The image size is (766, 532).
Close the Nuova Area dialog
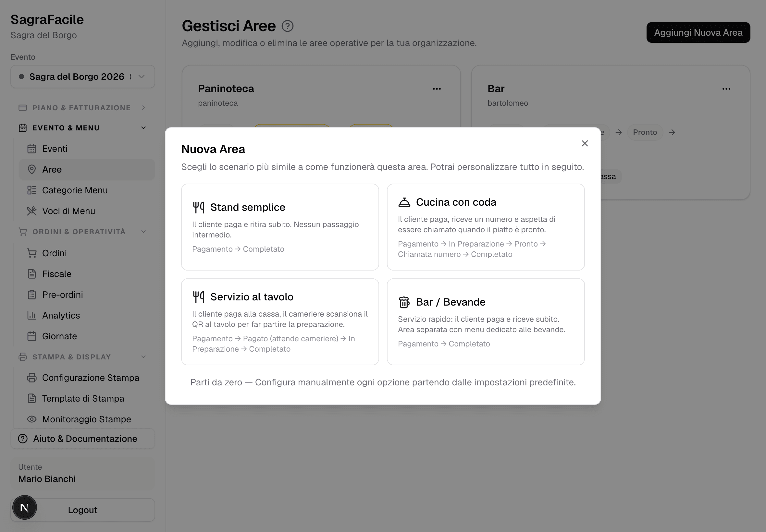tap(585, 143)
